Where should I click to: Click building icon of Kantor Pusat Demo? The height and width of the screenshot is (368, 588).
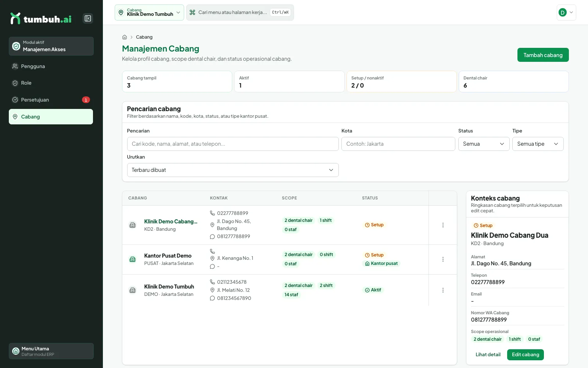133,259
